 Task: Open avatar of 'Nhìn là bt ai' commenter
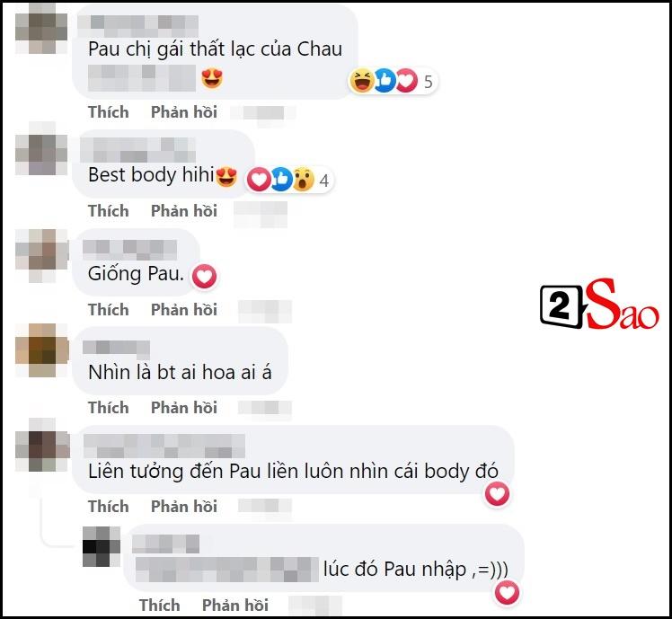[x=42, y=349]
